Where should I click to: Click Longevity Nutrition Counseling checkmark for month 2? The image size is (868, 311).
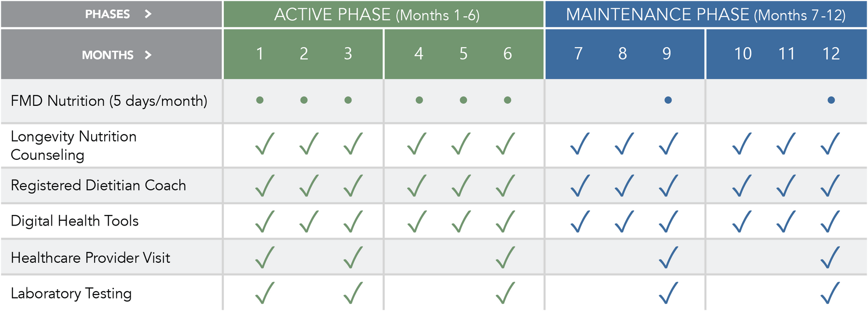pos(309,144)
